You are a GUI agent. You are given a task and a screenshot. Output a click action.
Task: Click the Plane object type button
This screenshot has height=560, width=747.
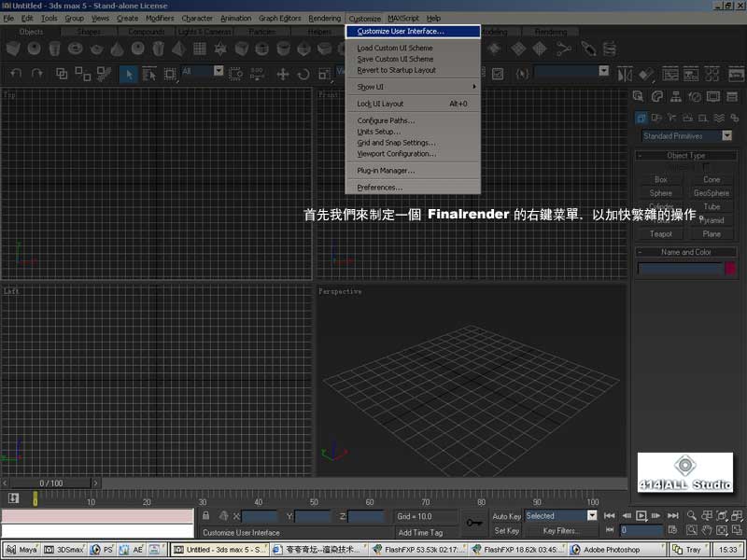[x=712, y=234]
